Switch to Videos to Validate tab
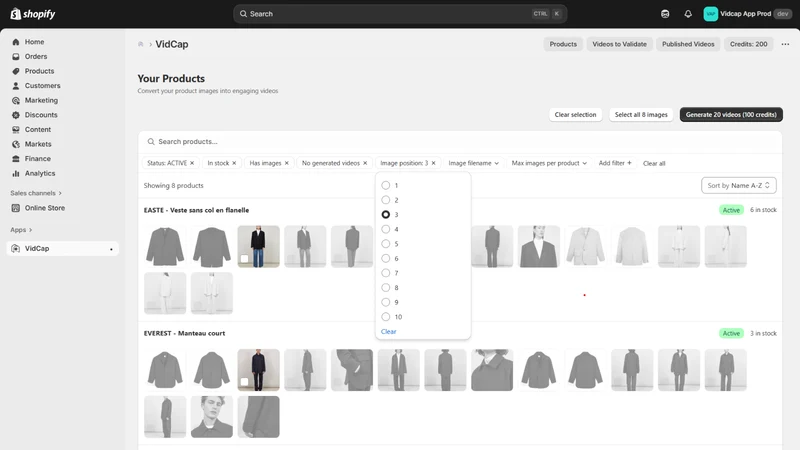 tap(619, 44)
